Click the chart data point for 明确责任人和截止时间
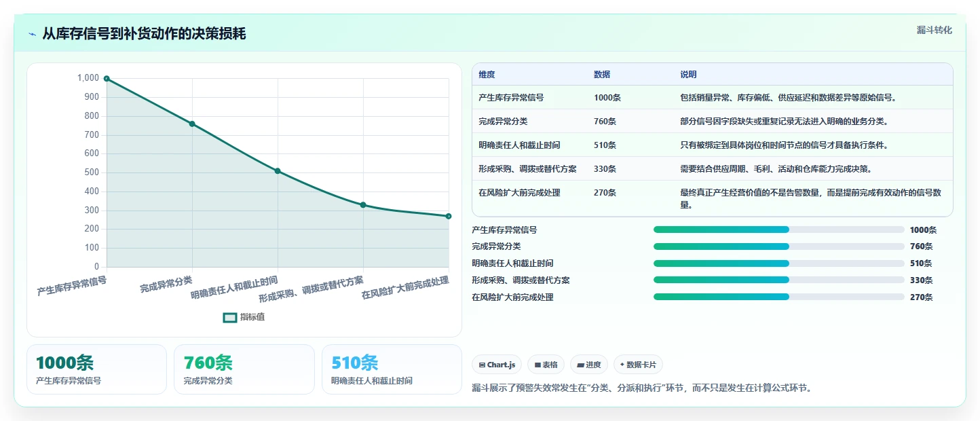The height and width of the screenshot is (421, 980). pyautogui.click(x=278, y=170)
